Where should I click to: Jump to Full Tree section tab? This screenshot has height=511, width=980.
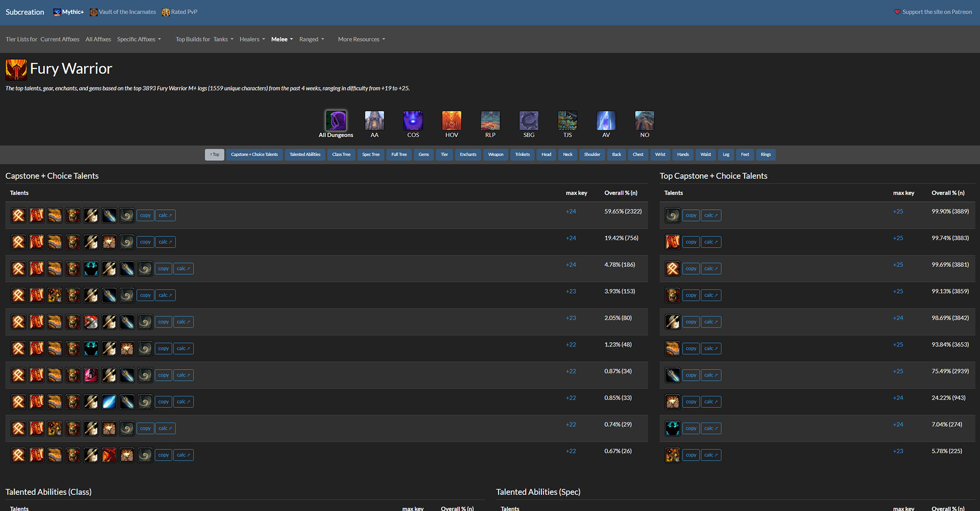[399, 155]
